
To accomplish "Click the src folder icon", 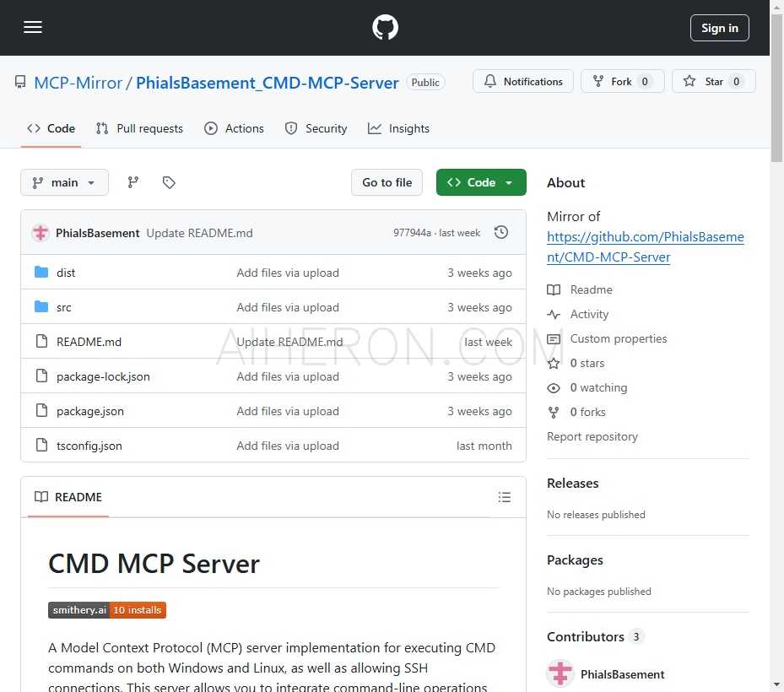I will (41, 306).
